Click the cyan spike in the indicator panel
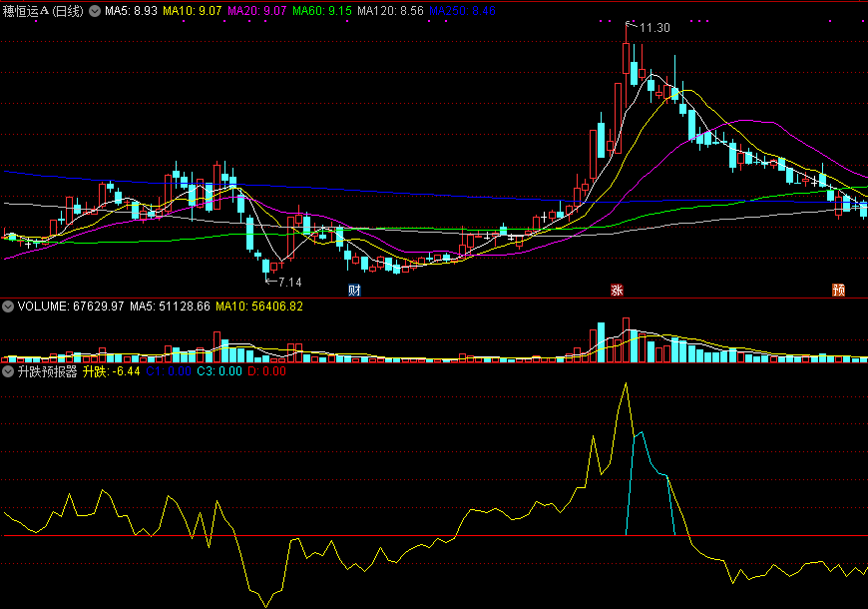Viewport: 868px width, 609px height. 650,483
